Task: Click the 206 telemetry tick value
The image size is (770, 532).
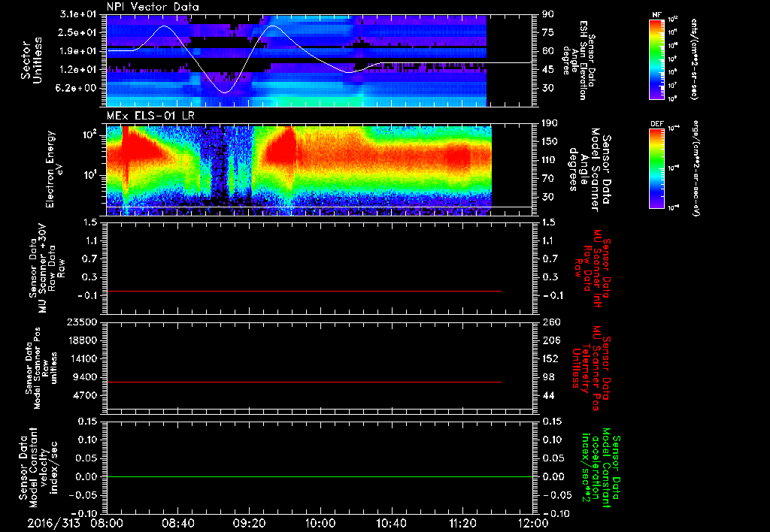Action: point(550,340)
